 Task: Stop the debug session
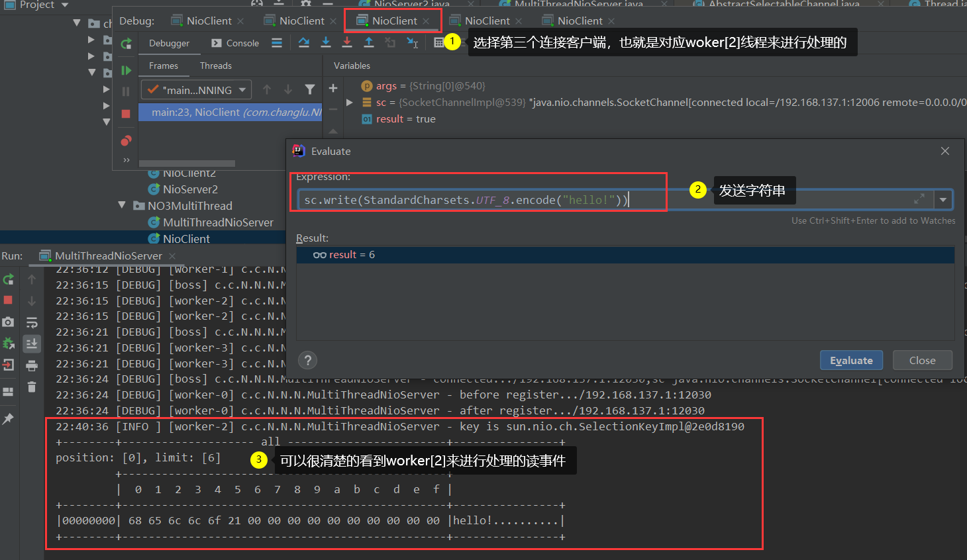click(x=126, y=114)
